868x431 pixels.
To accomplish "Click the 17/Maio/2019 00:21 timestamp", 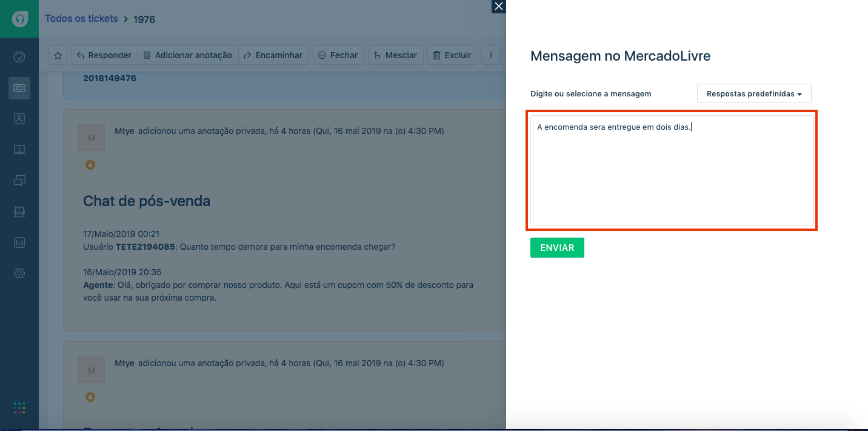I will [121, 234].
